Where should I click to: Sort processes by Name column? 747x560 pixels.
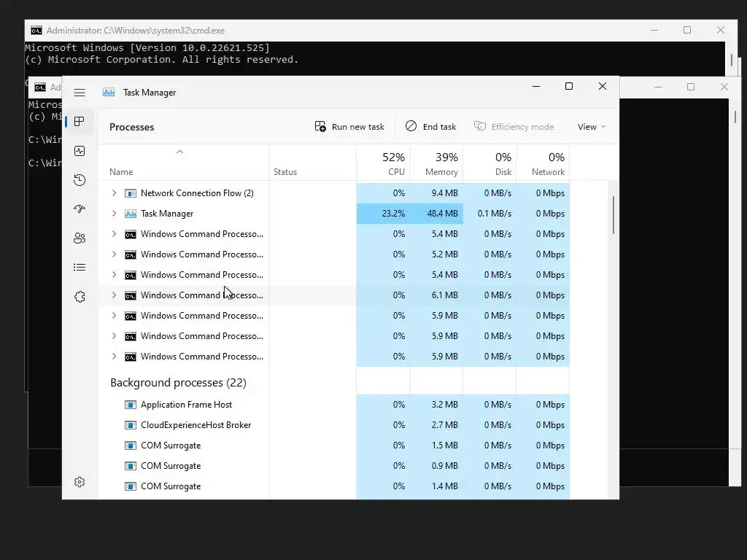183,163
